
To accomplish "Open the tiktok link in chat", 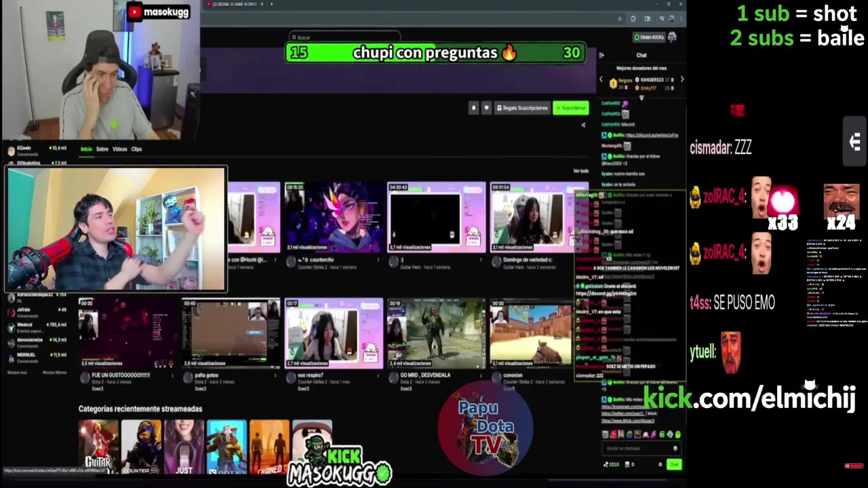I will (629, 420).
